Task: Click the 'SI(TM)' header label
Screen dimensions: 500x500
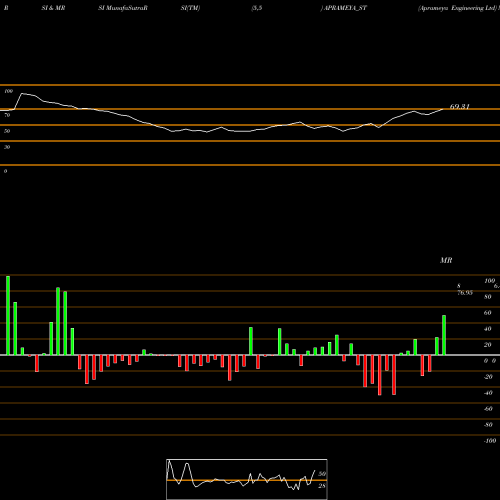Action: [190, 8]
